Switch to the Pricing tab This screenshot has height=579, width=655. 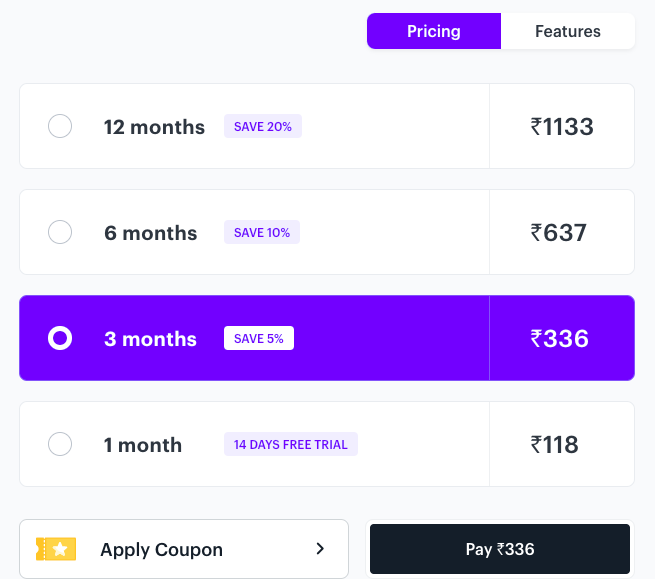point(434,31)
